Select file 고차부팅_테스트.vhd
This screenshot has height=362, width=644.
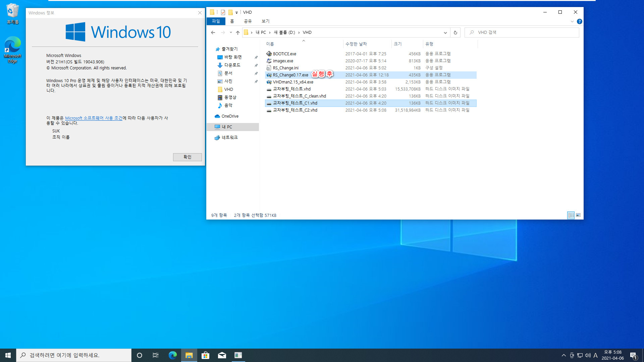coord(291,89)
